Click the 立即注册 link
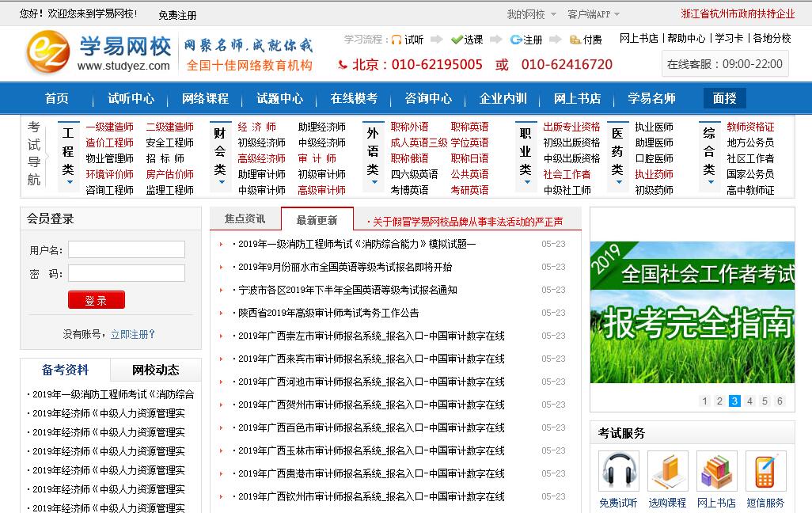 click(x=133, y=334)
